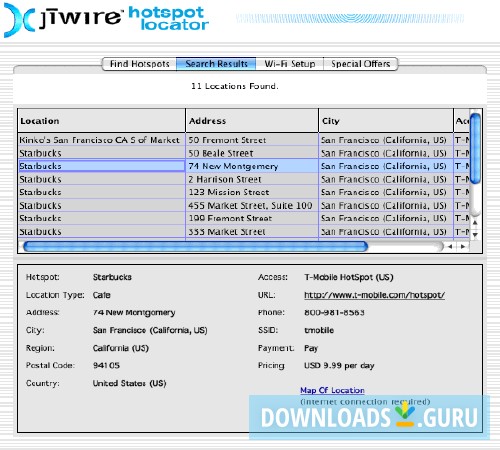Select the 50 Fremont Street address cell
This screenshot has width=500, height=450.
[x=252, y=140]
